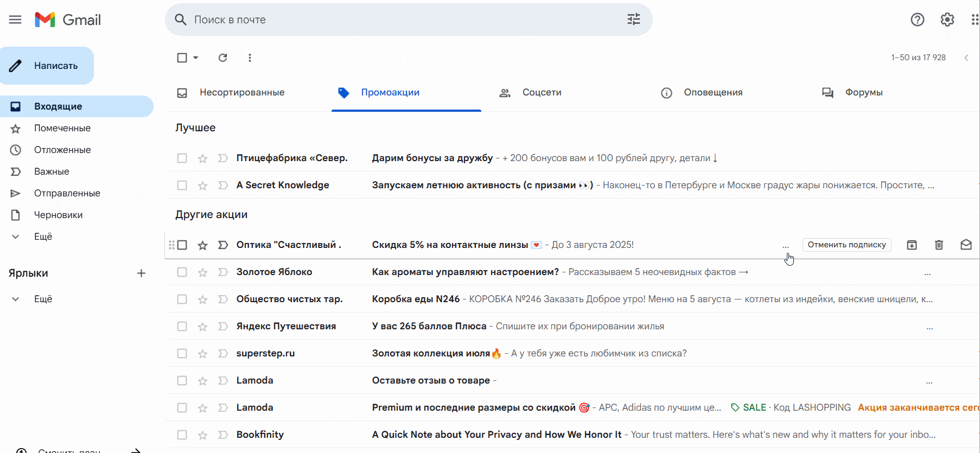Viewport: 980px width, 453px height.
Task: Open email 'Дарим бонусы за дружбу'
Action: [x=432, y=158]
